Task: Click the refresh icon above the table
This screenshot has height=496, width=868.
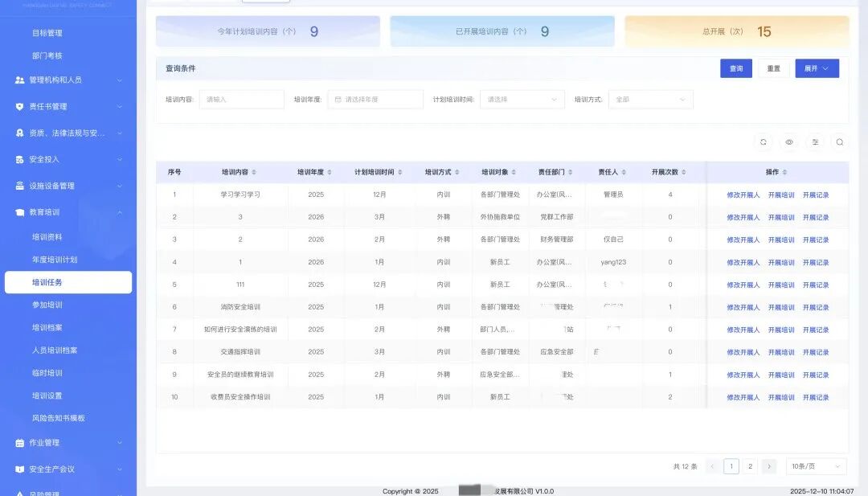Action: coord(763,142)
